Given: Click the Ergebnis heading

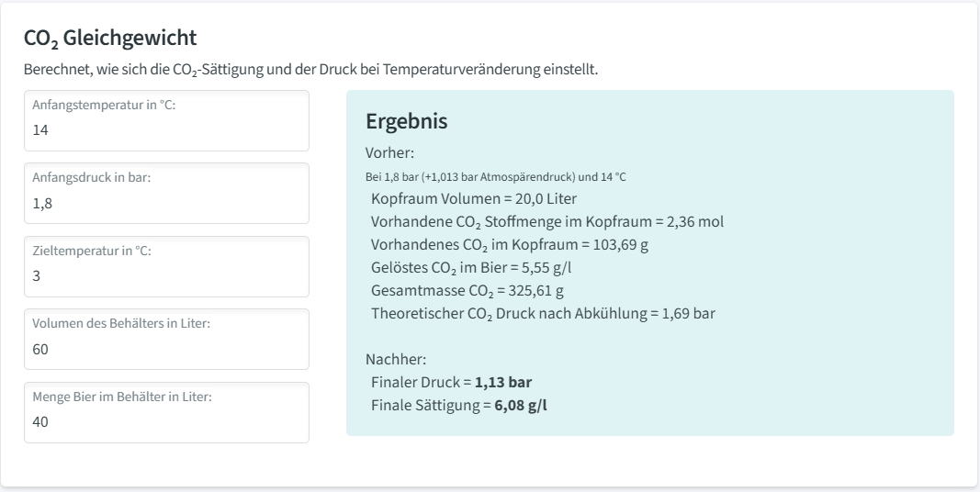Looking at the screenshot, I should (x=406, y=121).
